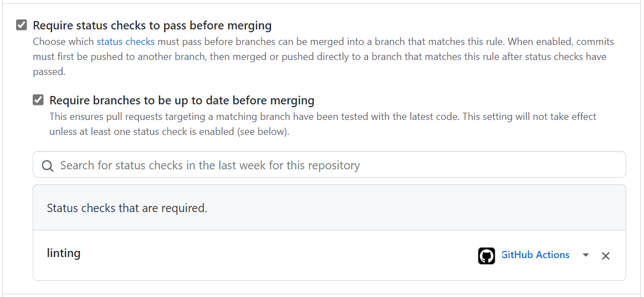Focus the search for status checks field

pos(333,165)
